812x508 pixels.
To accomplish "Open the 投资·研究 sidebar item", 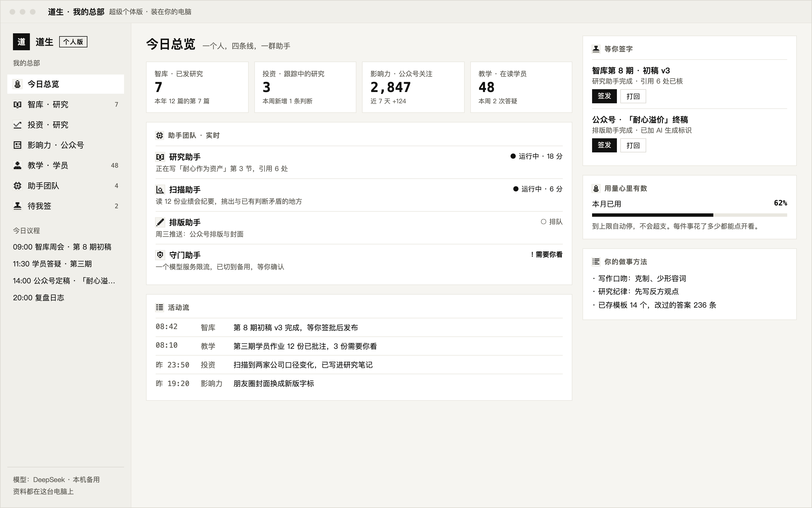I will tap(66, 125).
